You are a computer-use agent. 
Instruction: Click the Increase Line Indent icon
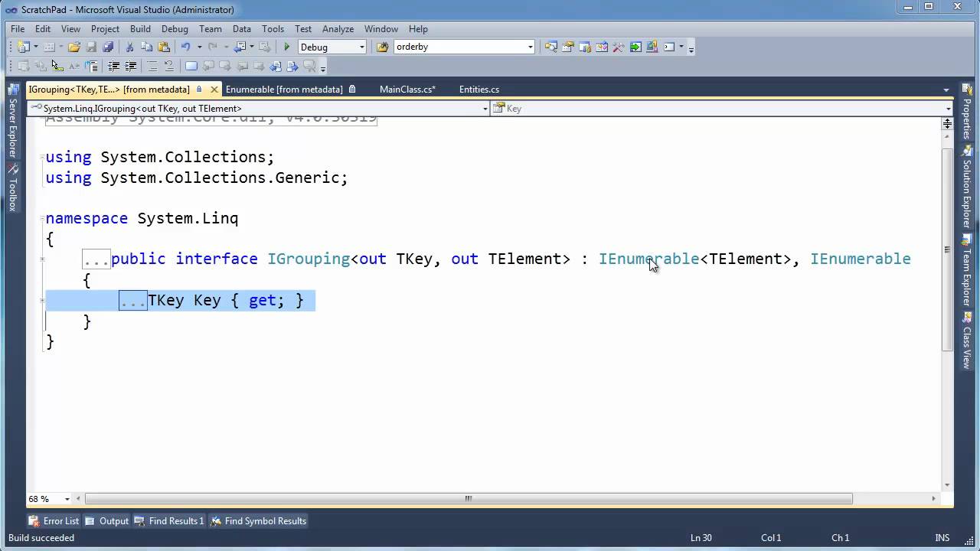131,67
